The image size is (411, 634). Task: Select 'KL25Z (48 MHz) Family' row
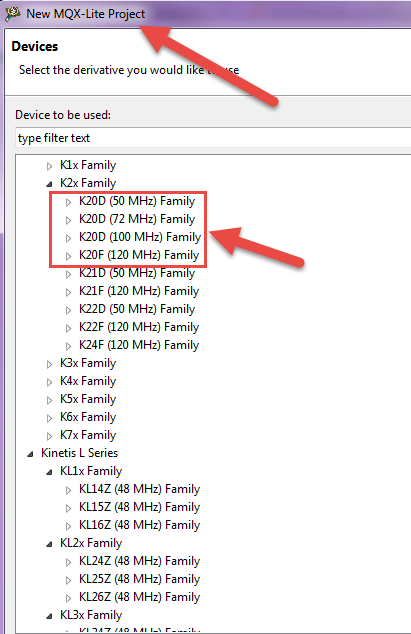point(140,579)
